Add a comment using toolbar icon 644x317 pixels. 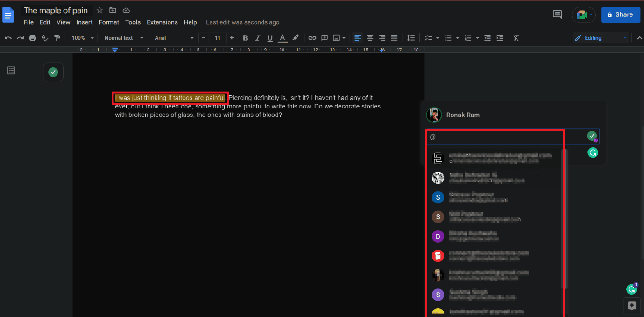pyautogui.click(x=325, y=38)
